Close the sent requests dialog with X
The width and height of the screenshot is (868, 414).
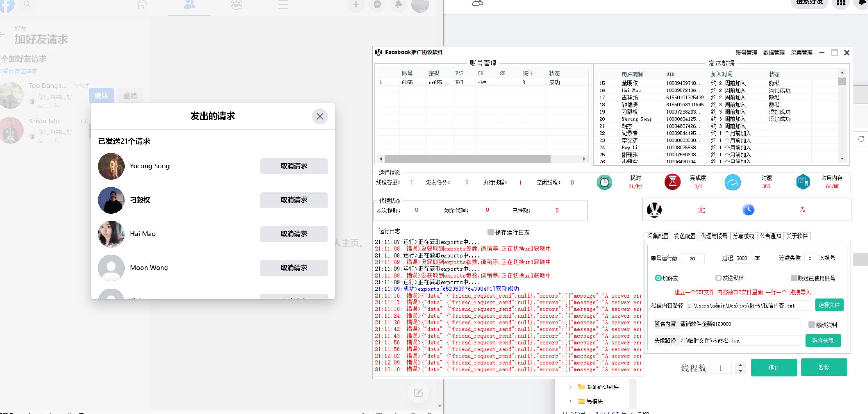pyautogui.click(x=319, y=116)
